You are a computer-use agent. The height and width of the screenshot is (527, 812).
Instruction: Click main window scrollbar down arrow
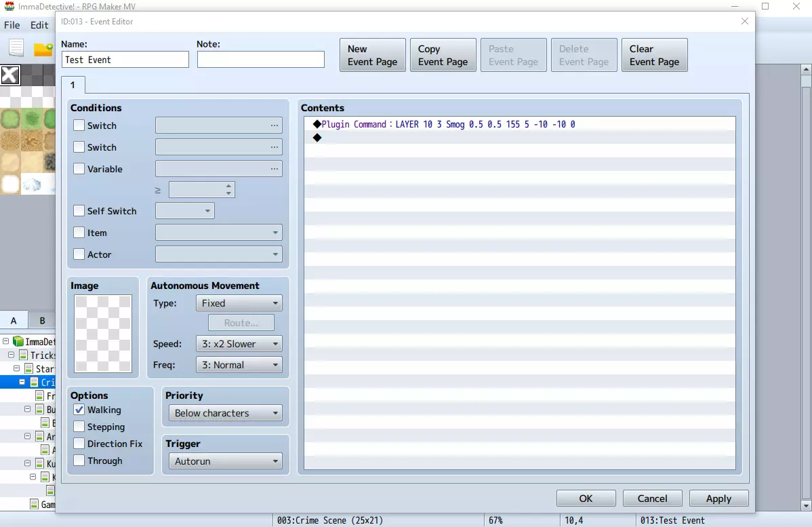point(806,506)
